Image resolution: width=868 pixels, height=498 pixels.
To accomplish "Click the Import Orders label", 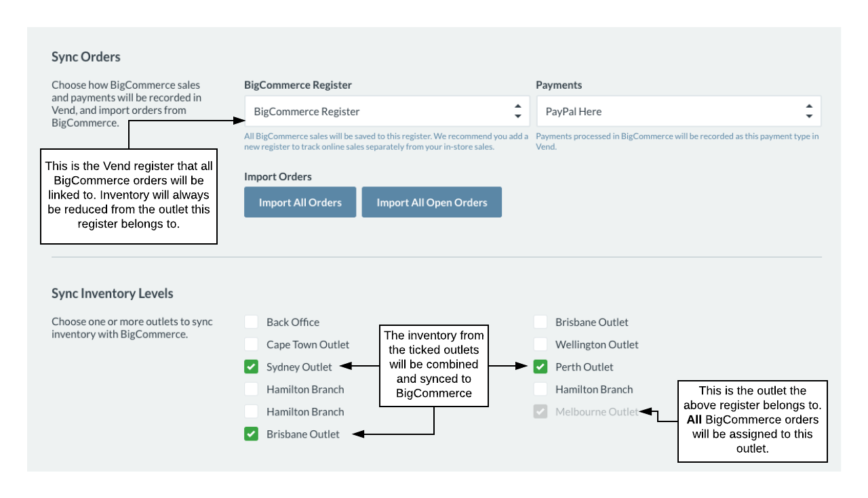I will [278, 176].
